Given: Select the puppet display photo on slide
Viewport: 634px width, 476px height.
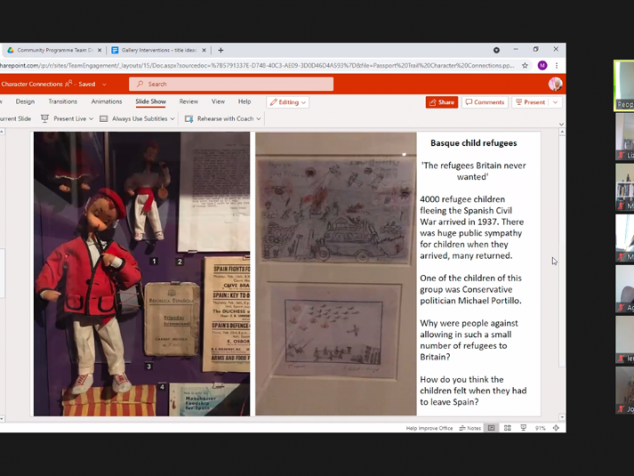Looking at the screenshot, I should pos(142,274).
